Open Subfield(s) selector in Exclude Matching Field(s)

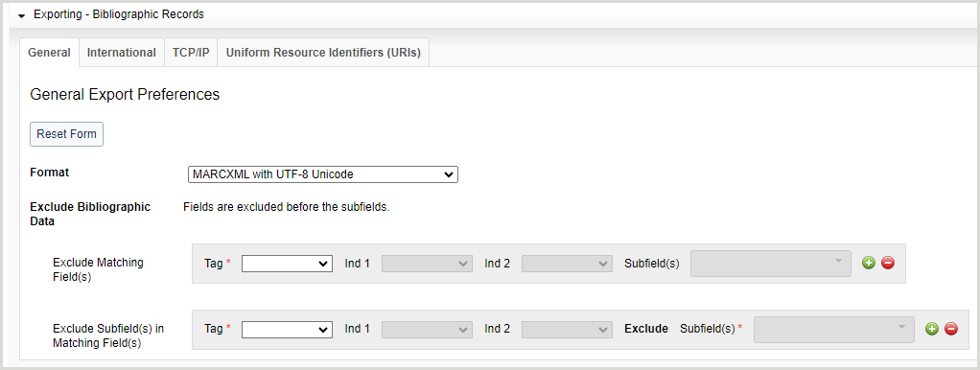click(771, 264)
